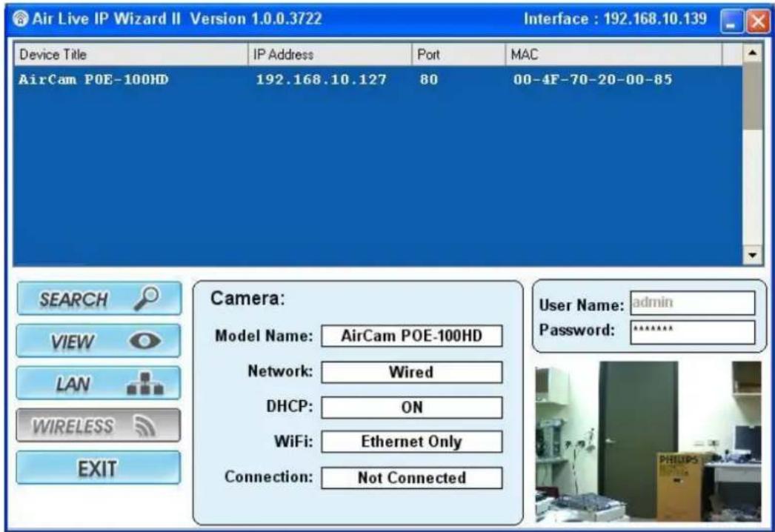
Task: Sort by Device Title column header
Action: click(131, 54)
